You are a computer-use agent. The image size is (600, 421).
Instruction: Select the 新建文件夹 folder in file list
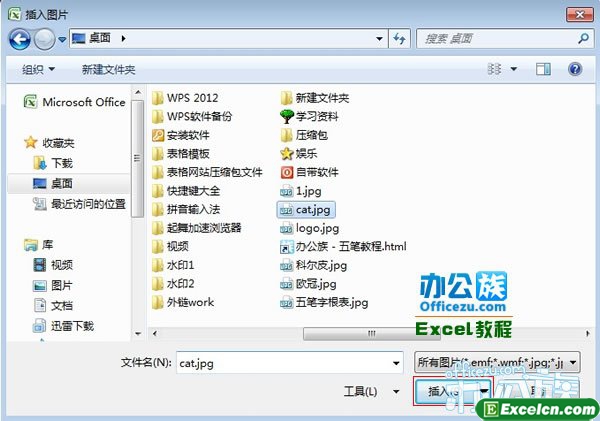pyautogui.click(x=315, y=98)
